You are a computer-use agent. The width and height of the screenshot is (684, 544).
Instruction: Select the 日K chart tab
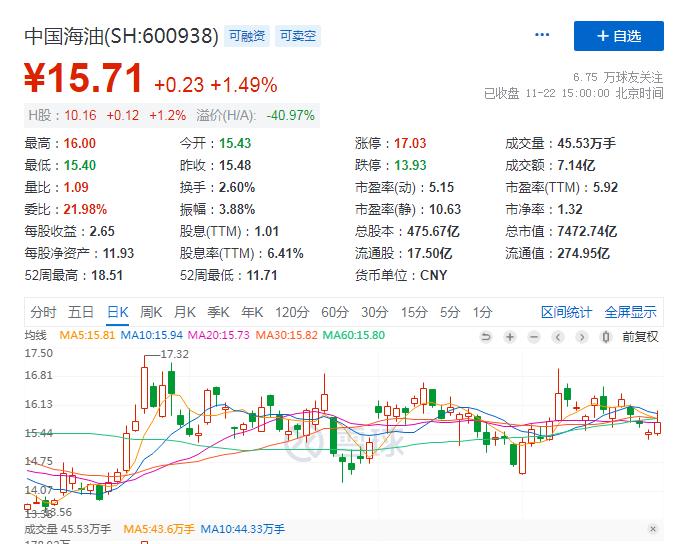click(x=117, y=312)
